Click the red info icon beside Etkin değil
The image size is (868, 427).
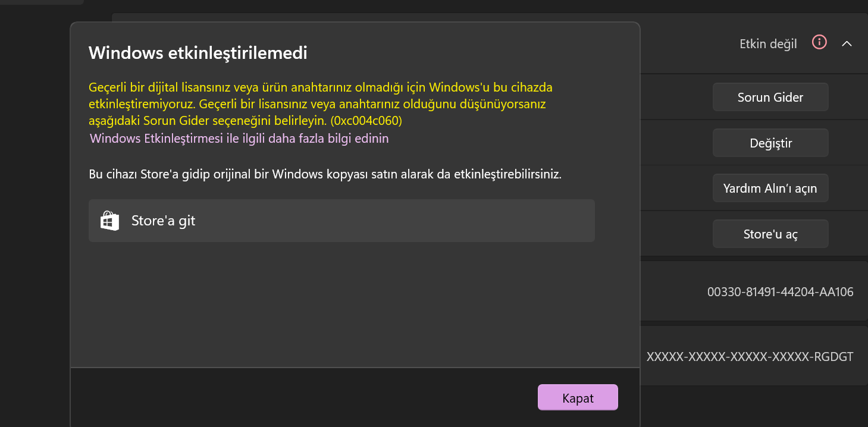click(819, 42)
